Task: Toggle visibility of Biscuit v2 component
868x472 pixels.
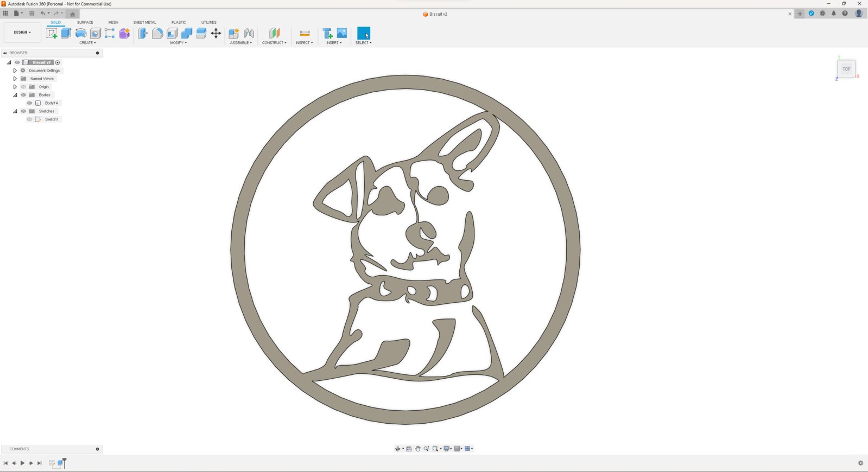Action: tap(17, 62)
